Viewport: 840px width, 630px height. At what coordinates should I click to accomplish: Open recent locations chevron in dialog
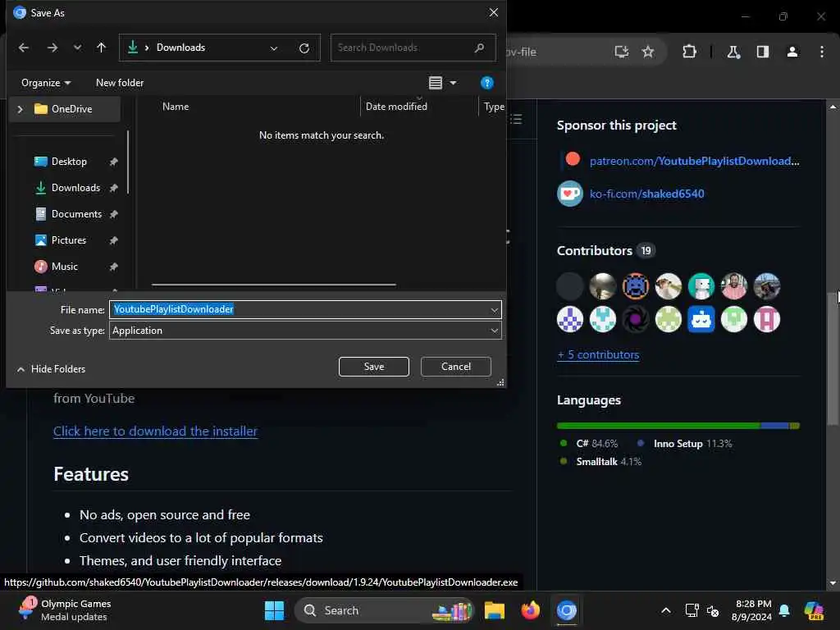[78, 48]
